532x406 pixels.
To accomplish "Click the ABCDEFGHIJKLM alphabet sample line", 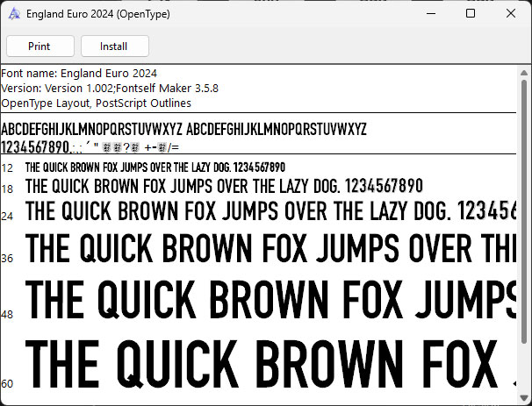I will click(x=184, y=130).
